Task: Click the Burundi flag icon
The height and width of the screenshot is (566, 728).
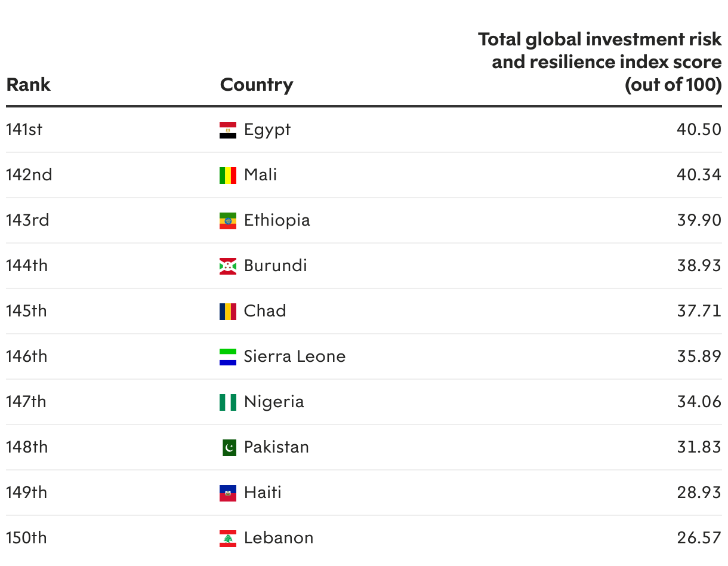Action: pyautogui.click(x=228, y=266)
